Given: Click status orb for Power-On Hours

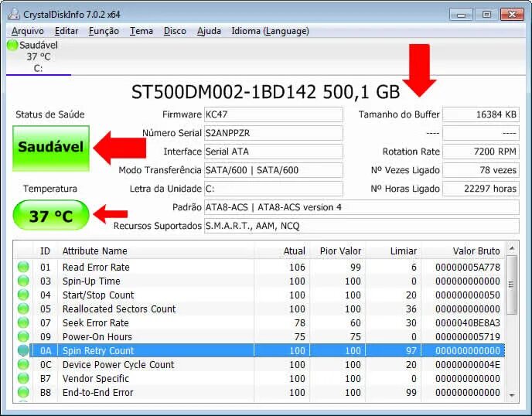Looking at the screenshot, I should (x=23, y=336).
